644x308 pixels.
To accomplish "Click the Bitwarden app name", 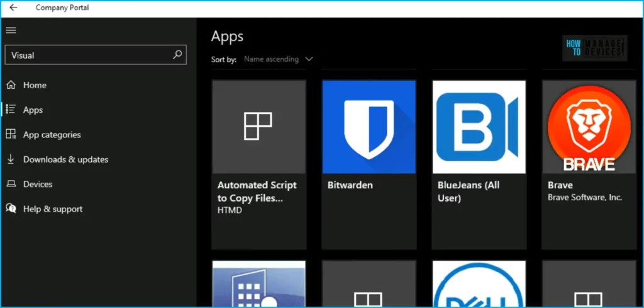I will click(350, 185).
